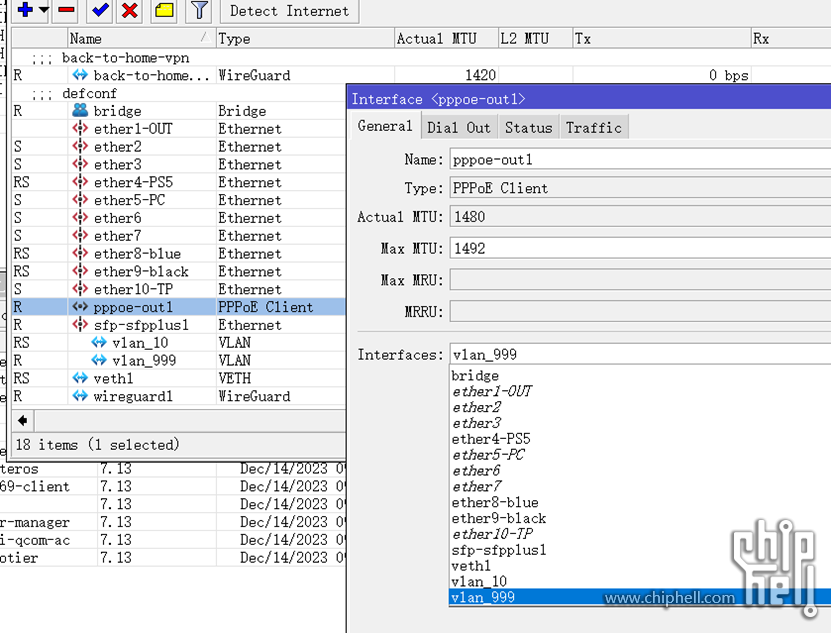Click the vlan_999 VLAN icon in table
Viewport: 831px width, 633px height.
click(99, 361)
